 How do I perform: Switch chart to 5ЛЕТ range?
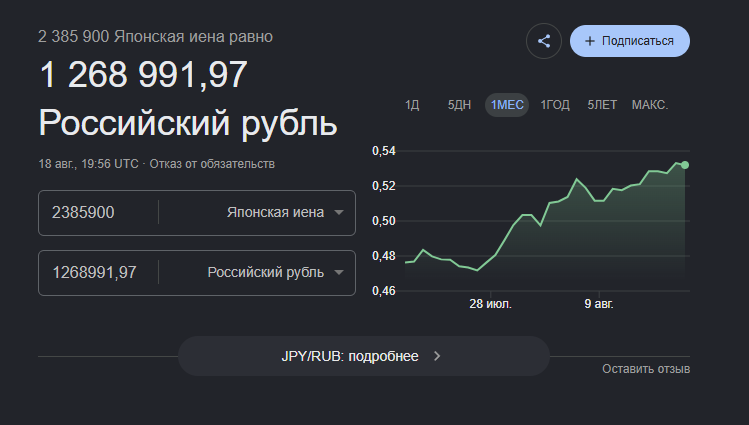click(x=602, y=105)
